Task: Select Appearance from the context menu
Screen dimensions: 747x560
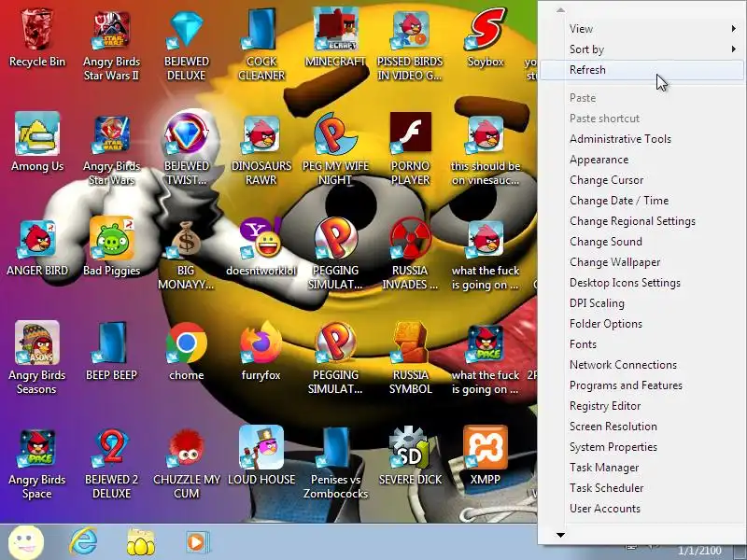Action: pos(642,159)
